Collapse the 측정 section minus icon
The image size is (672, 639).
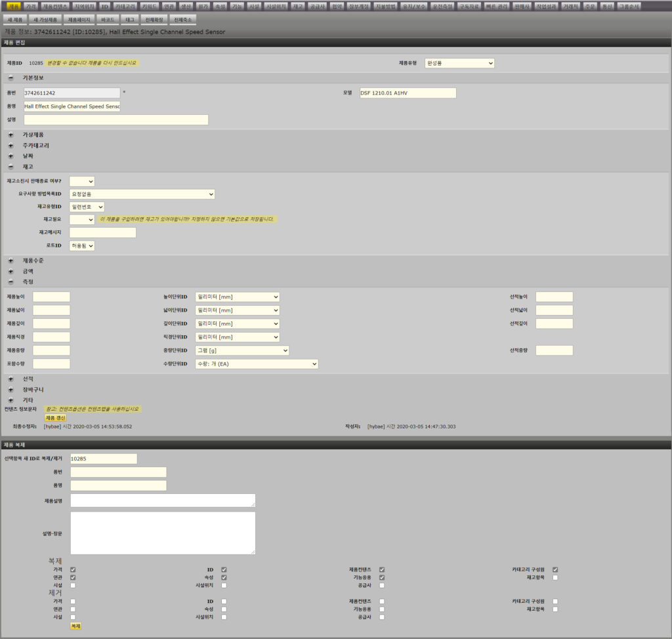[11, 281]
